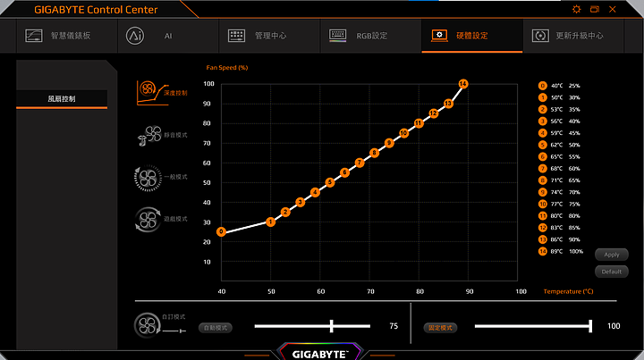Open the 智慧儀錶板 tab
644x360 pixels.
click(67, 36)
